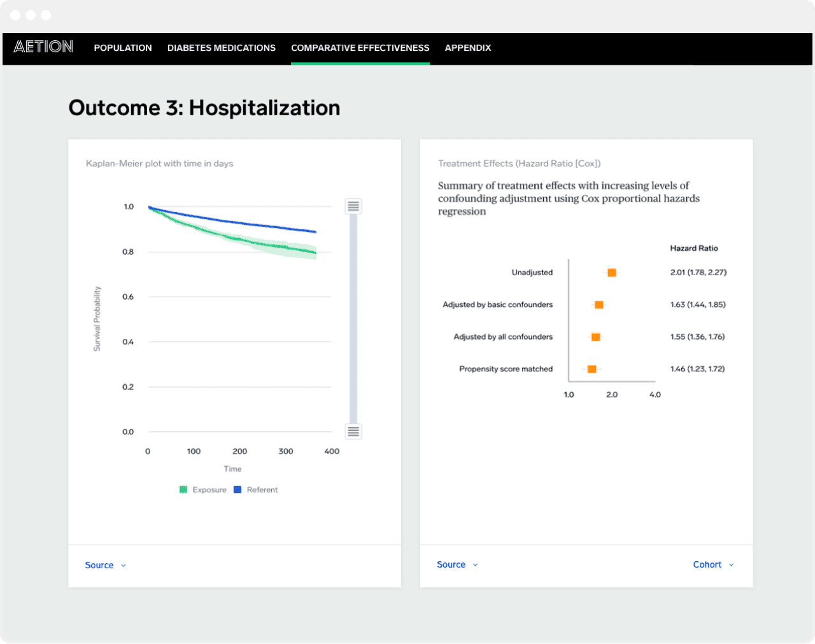Open the Cohort dropdown
The width and height of the screenshot is (815, 644).
(x=713, y=564)
